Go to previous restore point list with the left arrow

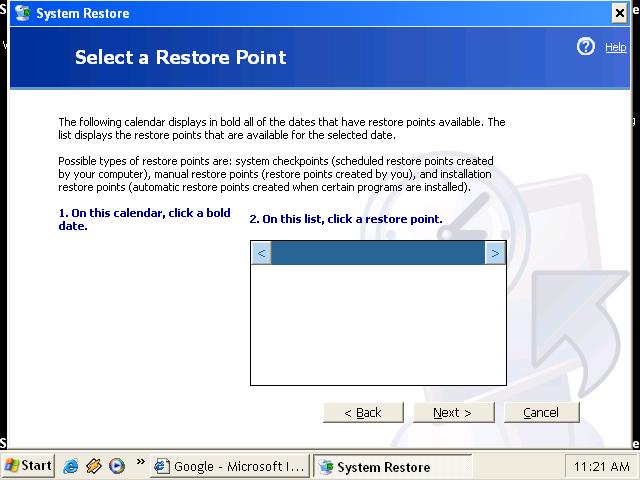261,253
